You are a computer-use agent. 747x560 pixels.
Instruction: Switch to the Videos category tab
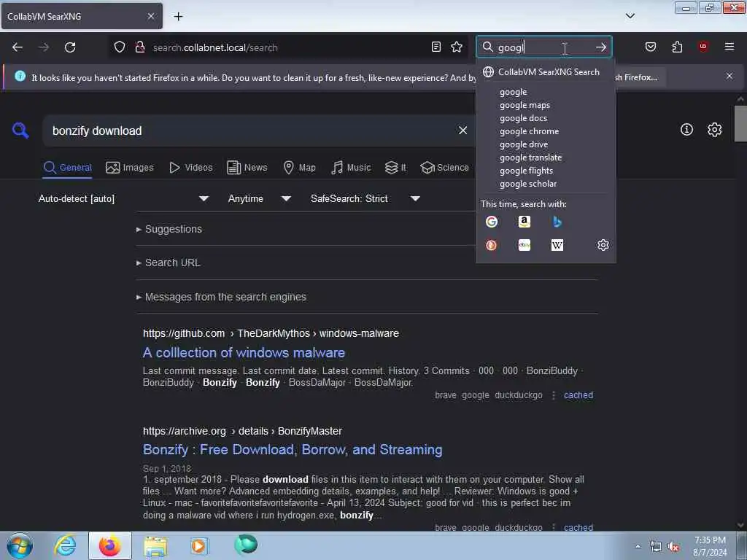191,168
